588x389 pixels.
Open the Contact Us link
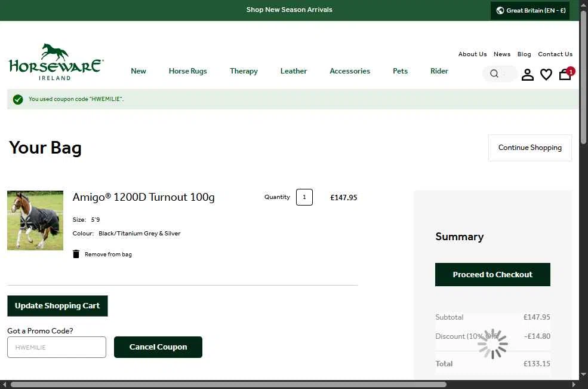coord(555,54)
